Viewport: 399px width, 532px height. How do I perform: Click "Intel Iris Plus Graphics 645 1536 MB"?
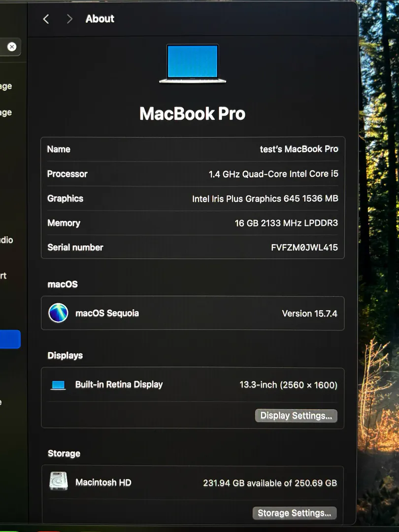(265, 199)
